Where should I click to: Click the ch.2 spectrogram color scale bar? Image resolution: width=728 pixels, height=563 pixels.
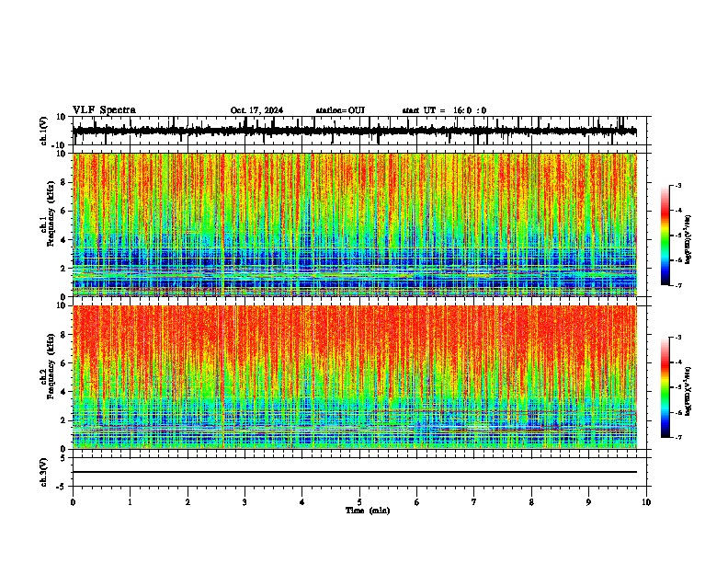click(x=665, y=387)
